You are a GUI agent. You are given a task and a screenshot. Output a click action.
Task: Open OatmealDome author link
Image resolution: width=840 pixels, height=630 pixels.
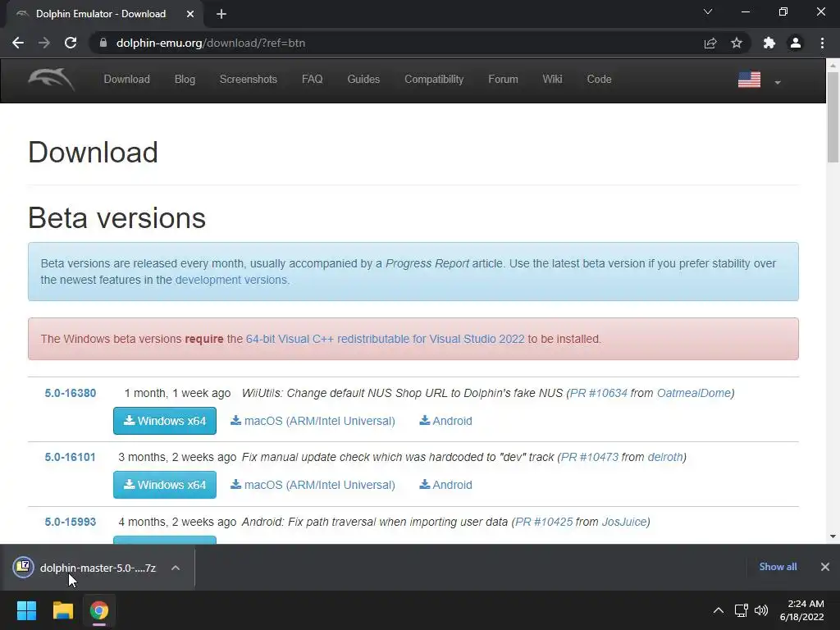click(x=694, y=393)
